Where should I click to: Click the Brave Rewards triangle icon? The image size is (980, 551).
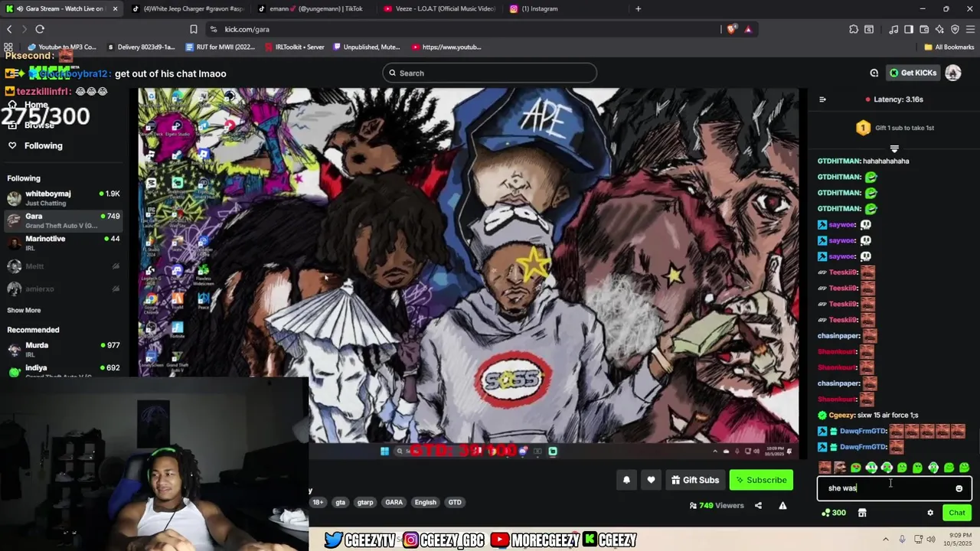tap(748, 29)
